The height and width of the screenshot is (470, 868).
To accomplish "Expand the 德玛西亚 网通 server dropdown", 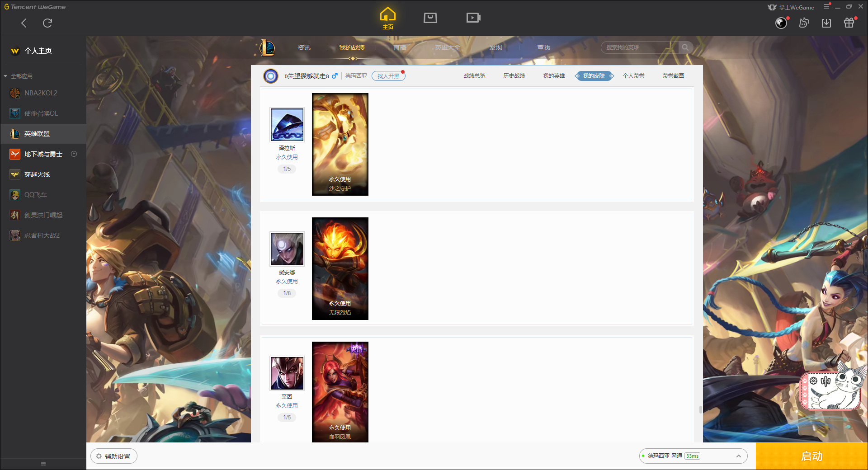I will [693, 456].
